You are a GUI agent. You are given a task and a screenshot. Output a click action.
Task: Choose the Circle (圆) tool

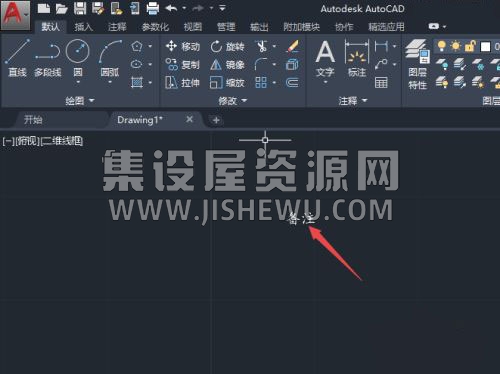click(78, 59)
